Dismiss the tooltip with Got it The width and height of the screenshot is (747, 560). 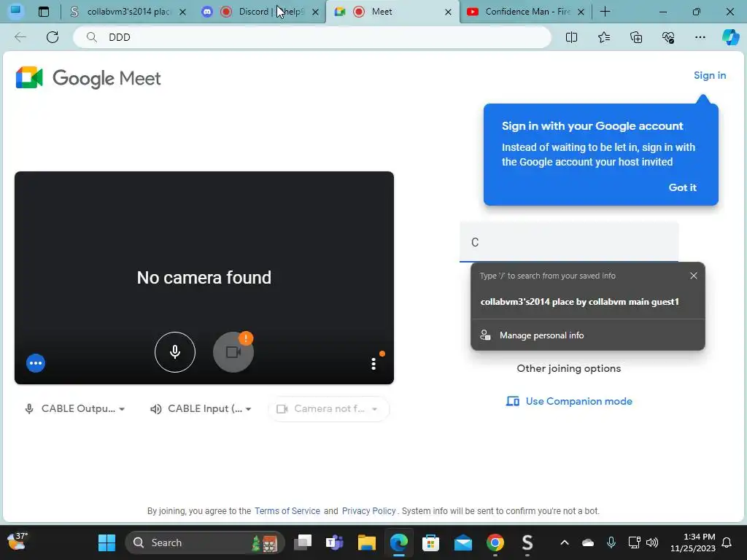(x=682, y=187)
